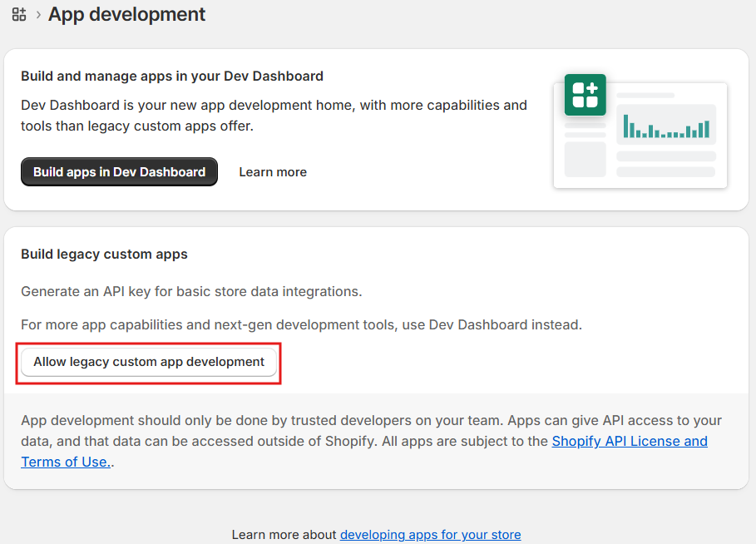Click the App development page title
756x544 pixels.
coord(126,14)
